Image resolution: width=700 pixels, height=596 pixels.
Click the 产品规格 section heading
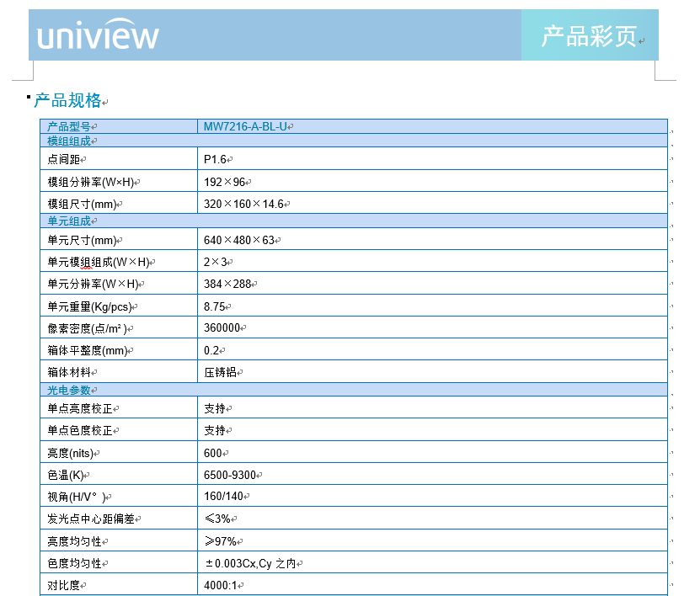[x=67, y=101]
